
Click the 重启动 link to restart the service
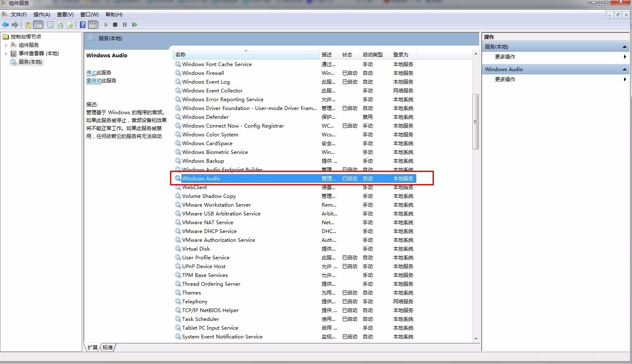94,80
